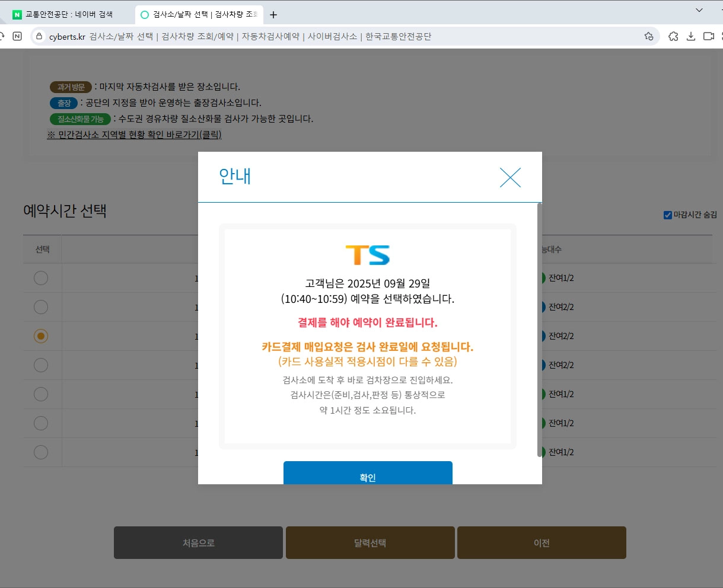Uncheck the 마감시간 숨김 checkbox
Image resolution: width=723 pixels, height=588 pixels.
tap(668, 215)
